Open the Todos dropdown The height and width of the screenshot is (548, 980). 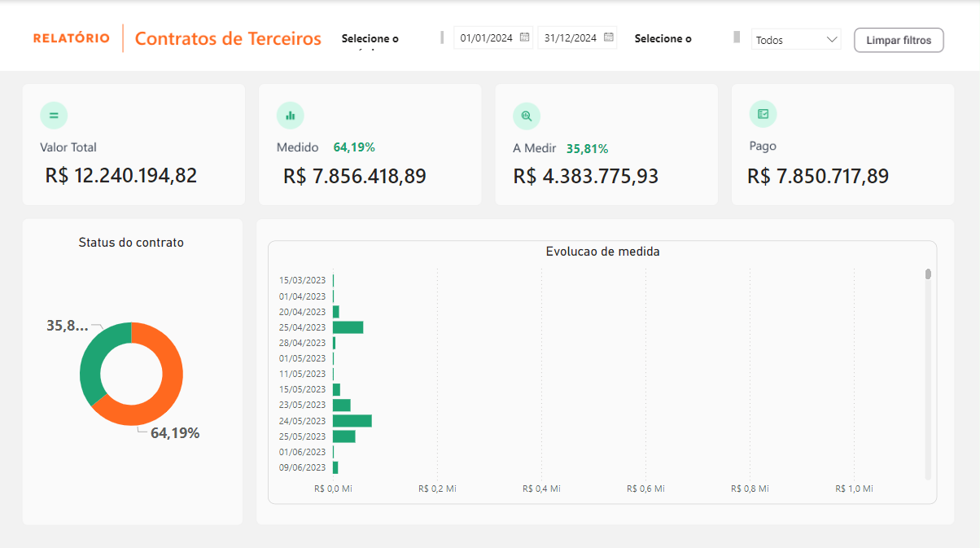coord(795,39)
